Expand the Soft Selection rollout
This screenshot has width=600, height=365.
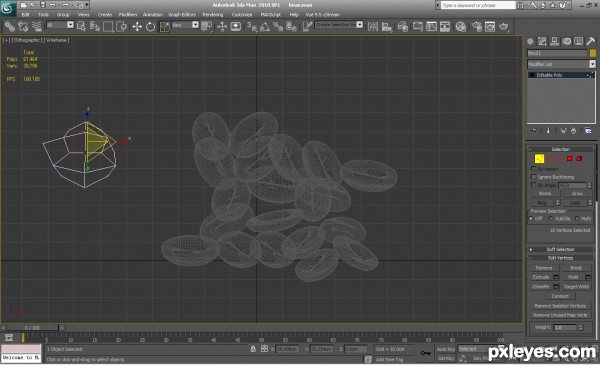click(x=560, y=249)
